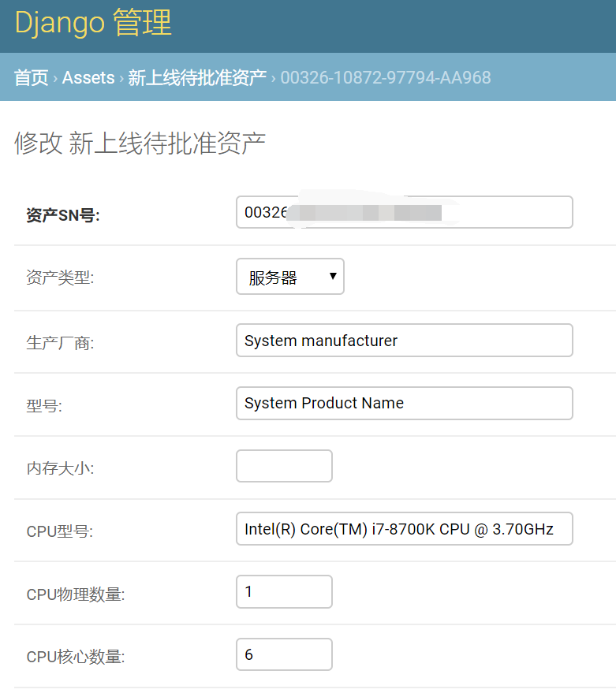
Task: Click the CPU型号 field with Intel Core i7-8700K
Action: coord(404,529)
